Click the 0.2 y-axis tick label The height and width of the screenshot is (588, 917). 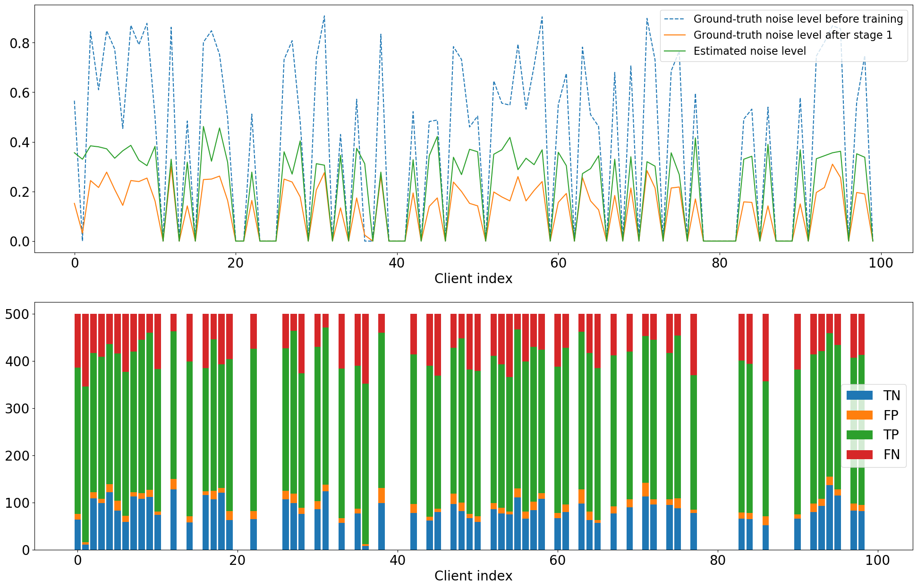pos(19,192)
